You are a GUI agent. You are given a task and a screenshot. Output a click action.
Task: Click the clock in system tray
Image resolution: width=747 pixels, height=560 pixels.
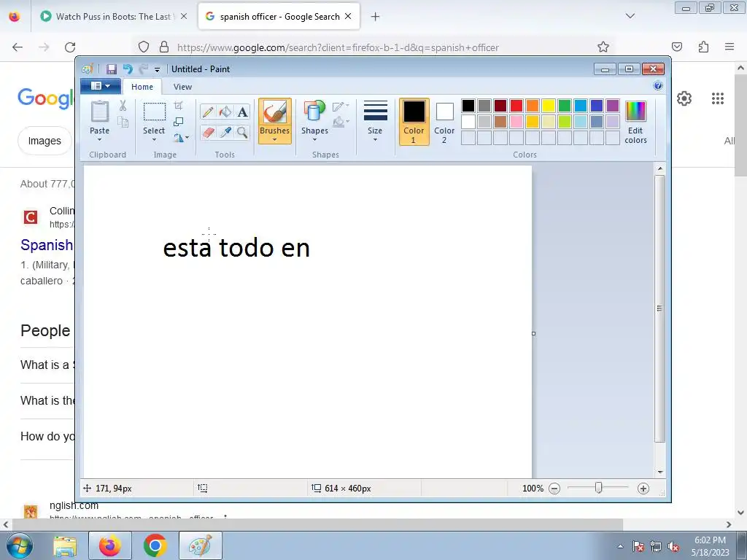coord(710,545)
